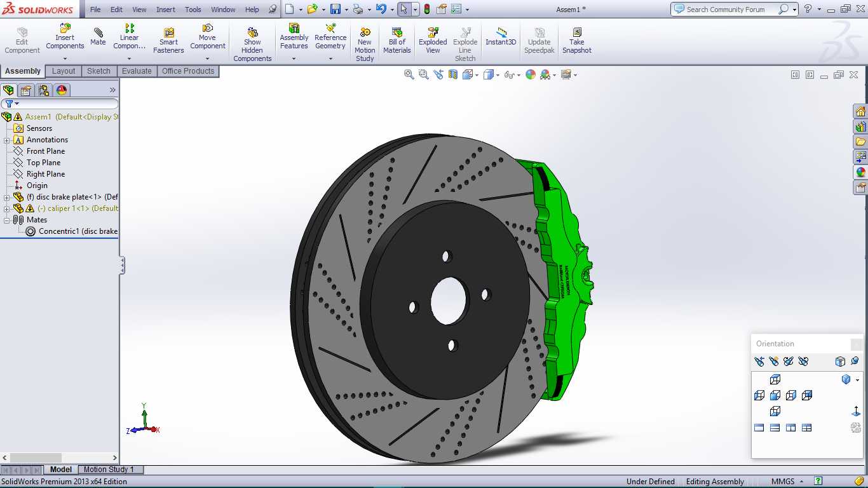This screenshot has height=488, width=868.
Task: Switch to Office Products tab
Action: 188,71
